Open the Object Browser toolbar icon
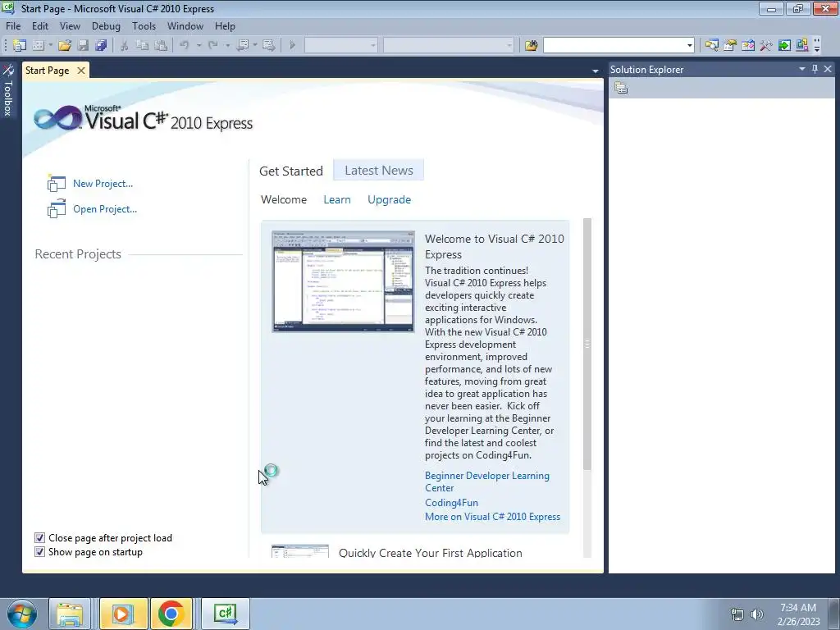The width and height of the screenshot is (840, 630). (748, 46)
